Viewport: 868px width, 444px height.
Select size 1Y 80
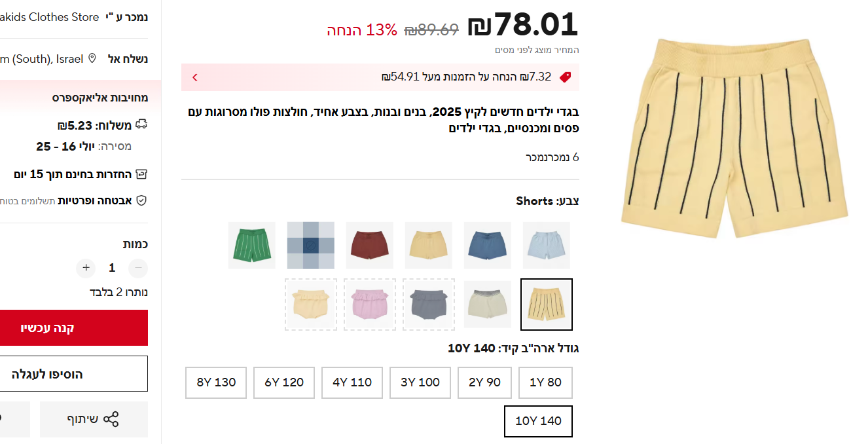(545, 382)
